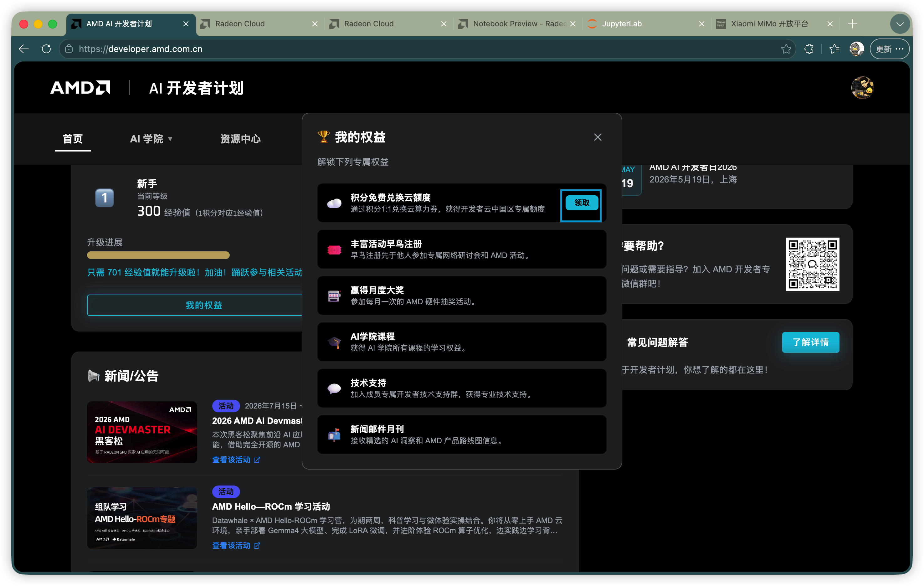Click the 领取 claim button

pyautogui.click(x=581, y=203)
